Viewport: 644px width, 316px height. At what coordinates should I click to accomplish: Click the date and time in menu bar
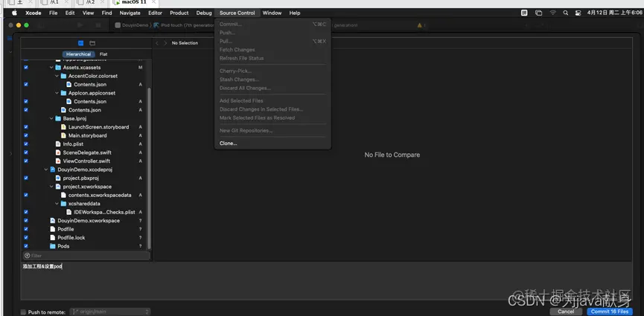tap(614, 13)
